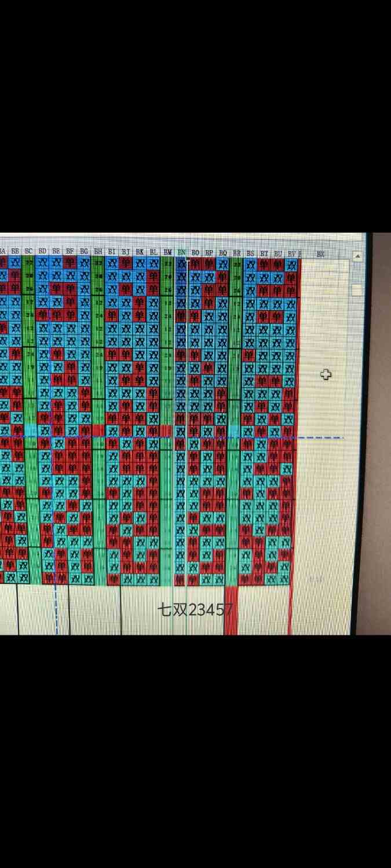The width and height of the screenshot is (391, 868).
Task: Select column header BI
Action: (x=112, y=252)
